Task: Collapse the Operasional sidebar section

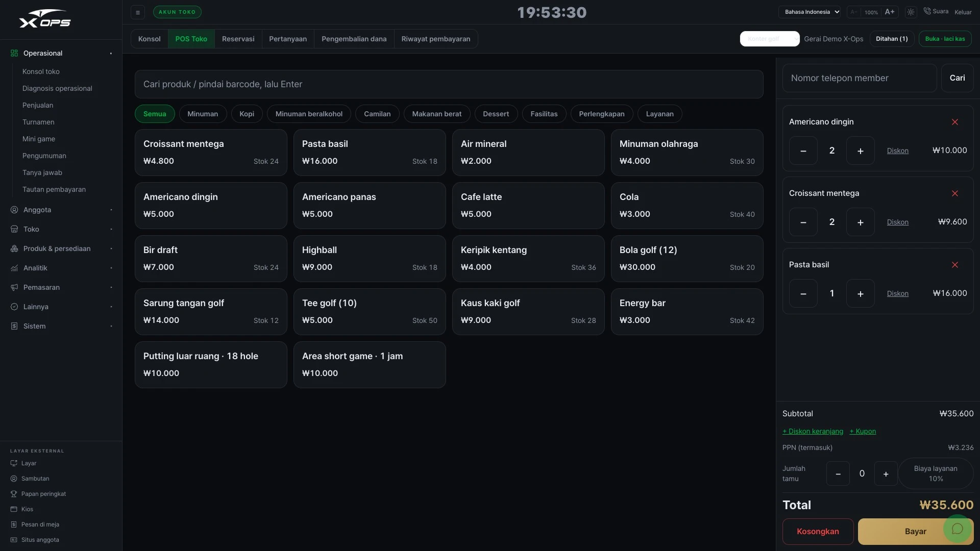Action: (x=61, y=53)
